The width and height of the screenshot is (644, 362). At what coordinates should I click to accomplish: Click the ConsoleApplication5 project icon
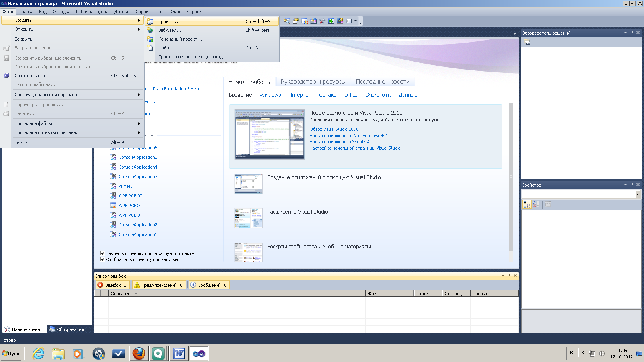pos(114,157)
